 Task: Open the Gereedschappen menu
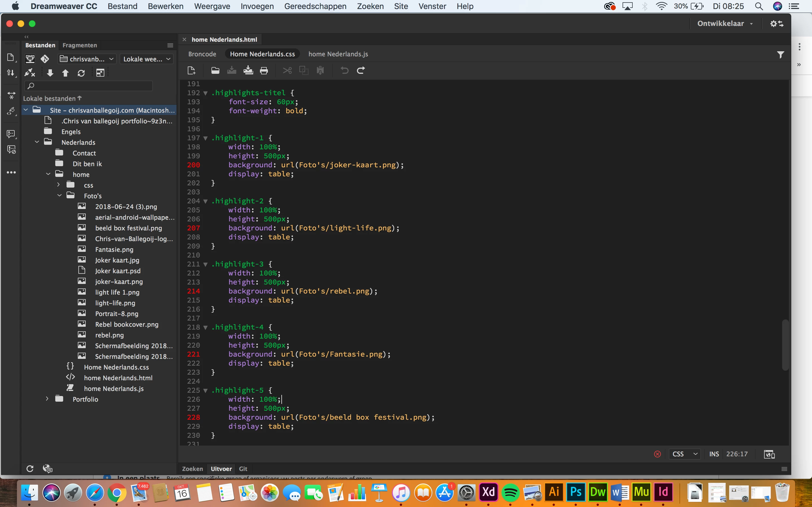tap(315, 6)
